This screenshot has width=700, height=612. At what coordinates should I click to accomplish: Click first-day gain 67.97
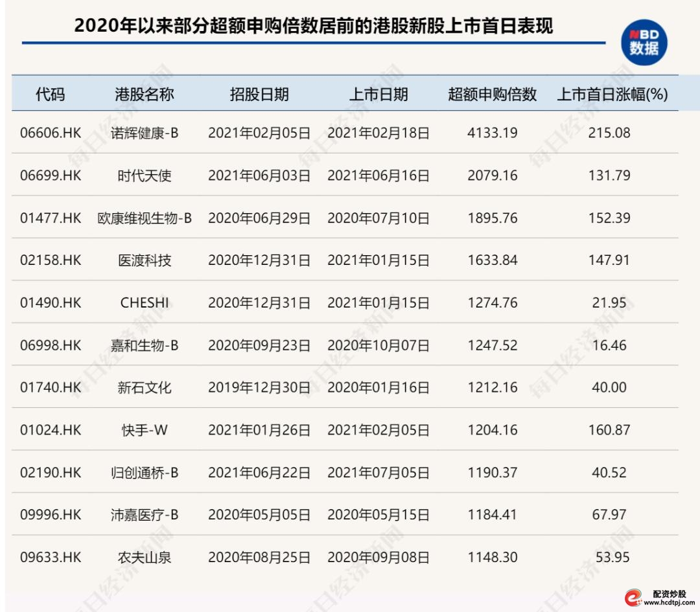point(609,515)
